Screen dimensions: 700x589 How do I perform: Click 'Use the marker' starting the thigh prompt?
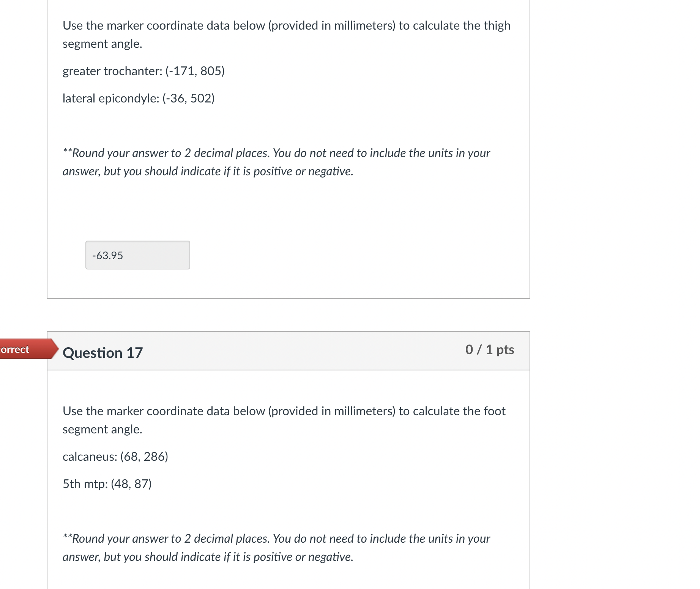[x=103, y=25]
